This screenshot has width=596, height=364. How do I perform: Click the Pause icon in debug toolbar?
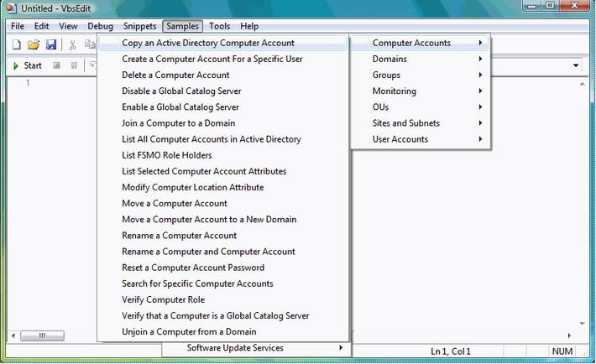pos(74,65)
